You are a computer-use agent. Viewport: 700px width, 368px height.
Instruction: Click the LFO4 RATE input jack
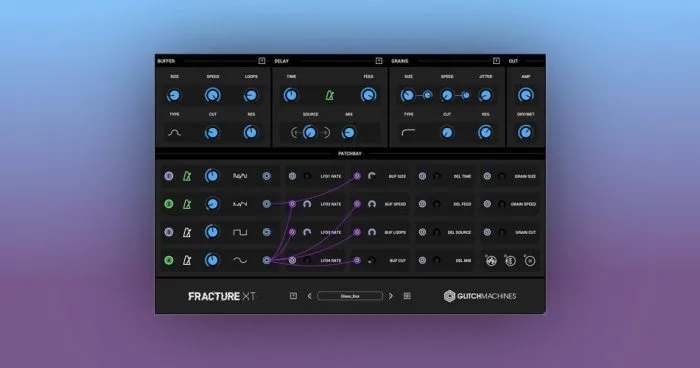(x=292, y=260)
